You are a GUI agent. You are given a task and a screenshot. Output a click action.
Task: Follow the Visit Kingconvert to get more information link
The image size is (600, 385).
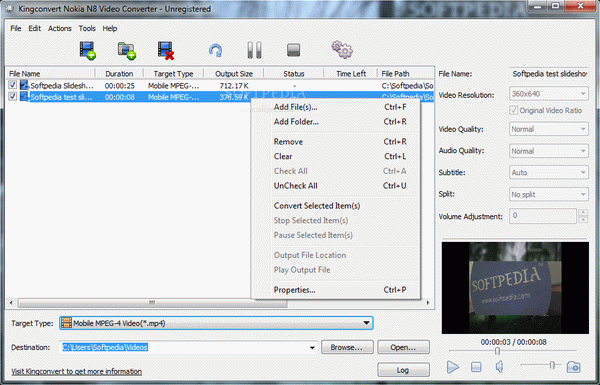[77, 371]
